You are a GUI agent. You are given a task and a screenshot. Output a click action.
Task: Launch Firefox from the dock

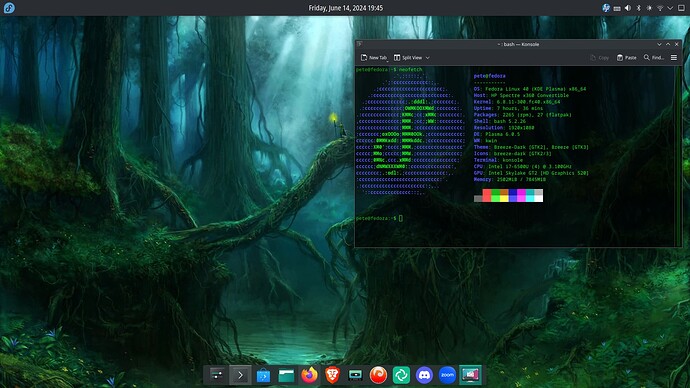tap(309, 375)
